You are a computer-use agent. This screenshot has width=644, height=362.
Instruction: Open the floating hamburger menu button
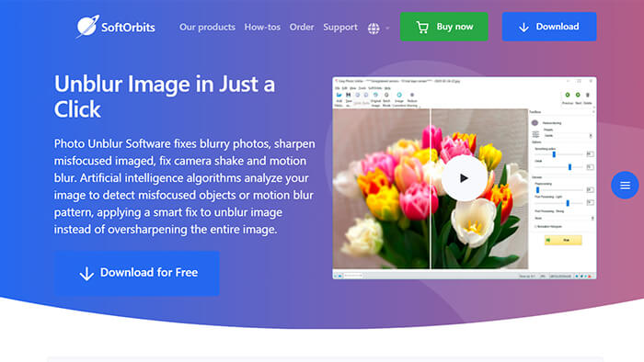click(625, 186)
